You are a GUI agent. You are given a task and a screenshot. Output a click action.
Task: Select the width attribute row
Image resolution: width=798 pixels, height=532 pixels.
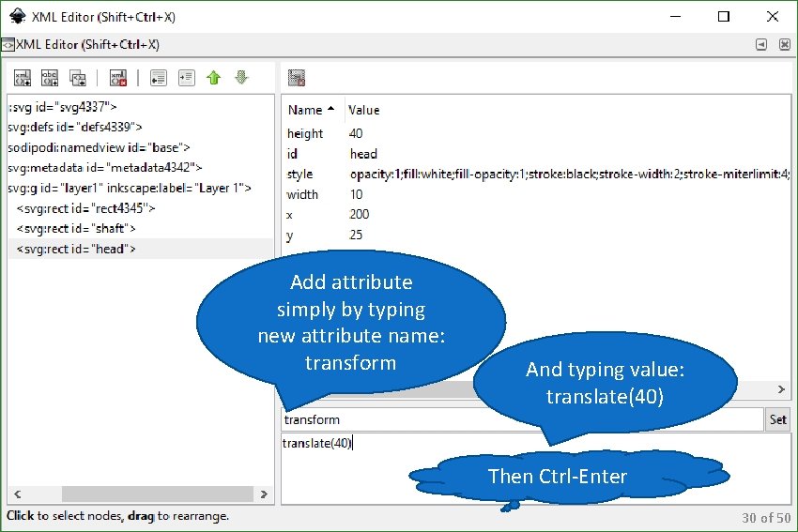[x=536, y=194]
